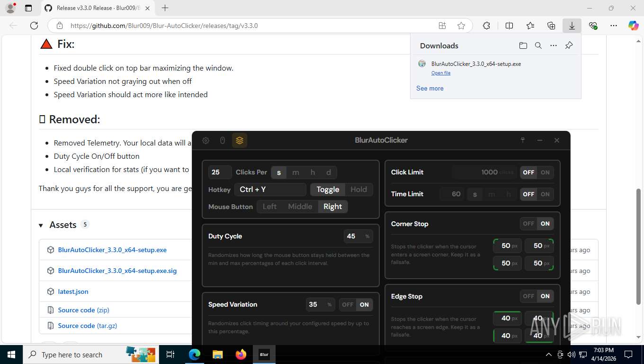The width and height of the screenshot is (644, 364).
Task: Select Toggle hotkey mode
Action: click(x=328, y=190)
